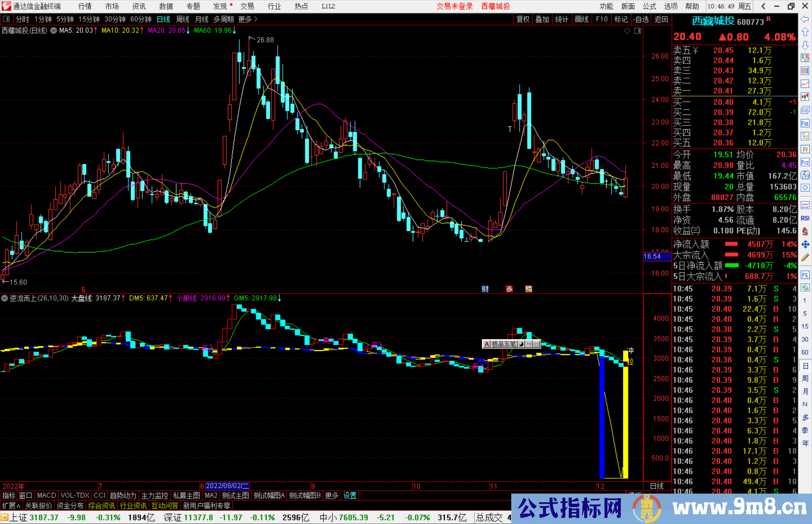Switch to the 周线 period tab

click(183, 19)
